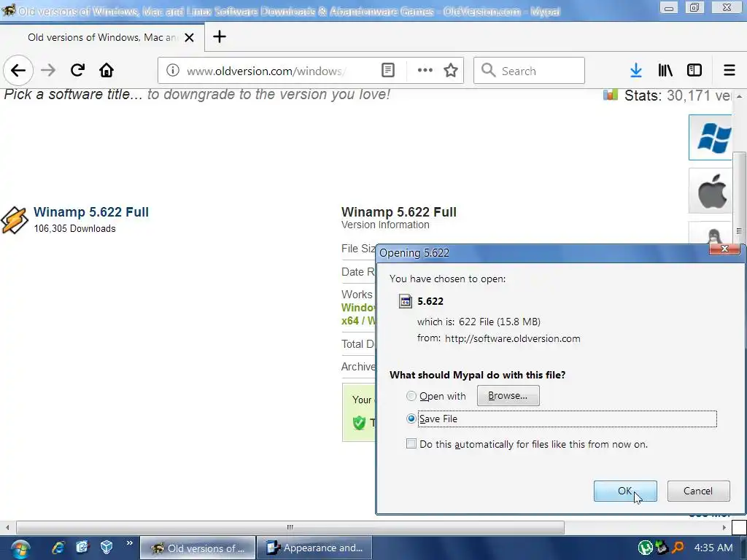Click the forward navigation arrow
Screen dimensions: 747x560
pos(48,71)
